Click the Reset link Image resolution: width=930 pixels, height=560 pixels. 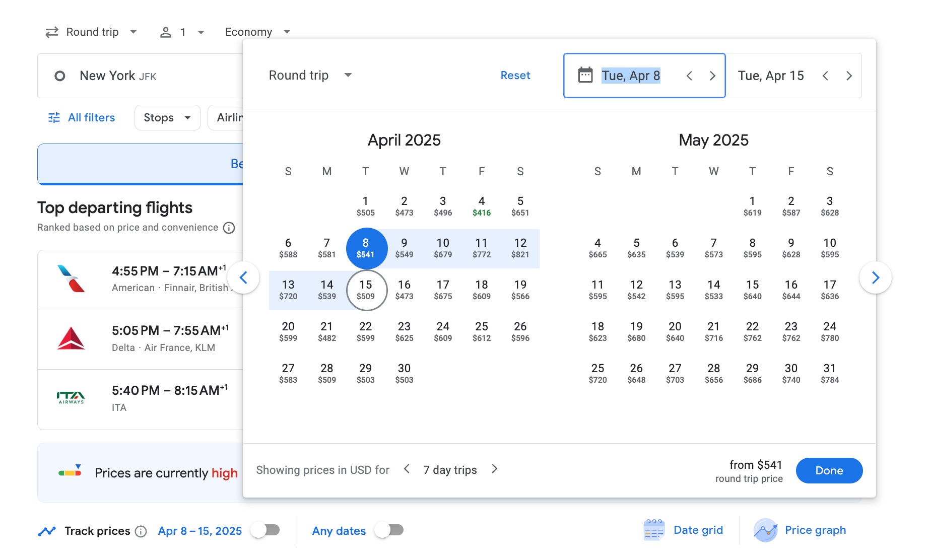(x=515, y=75)
